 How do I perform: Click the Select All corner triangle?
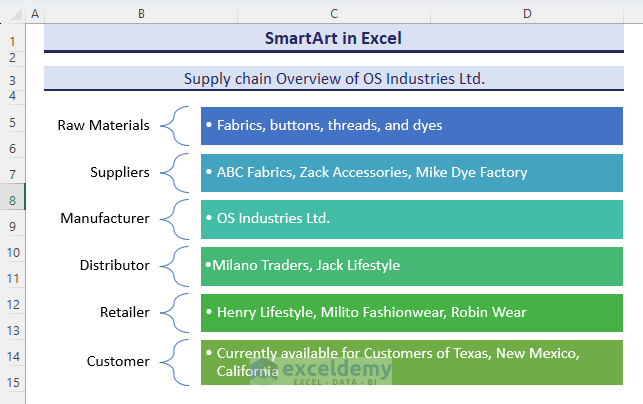pos(16,15)
